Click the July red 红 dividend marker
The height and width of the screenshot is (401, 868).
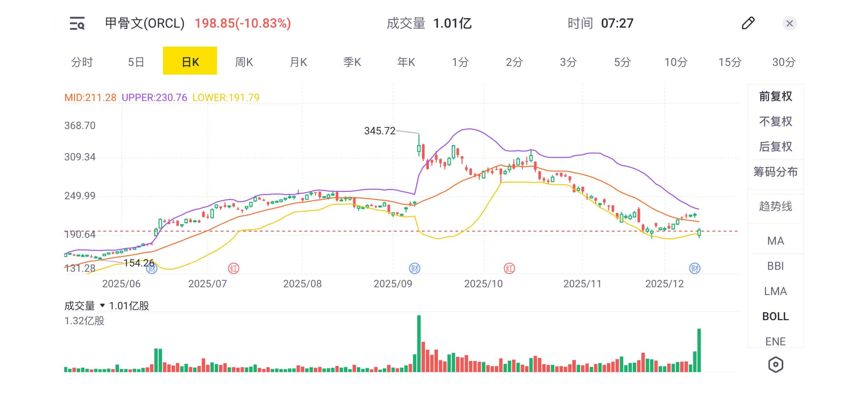point(233,268)
